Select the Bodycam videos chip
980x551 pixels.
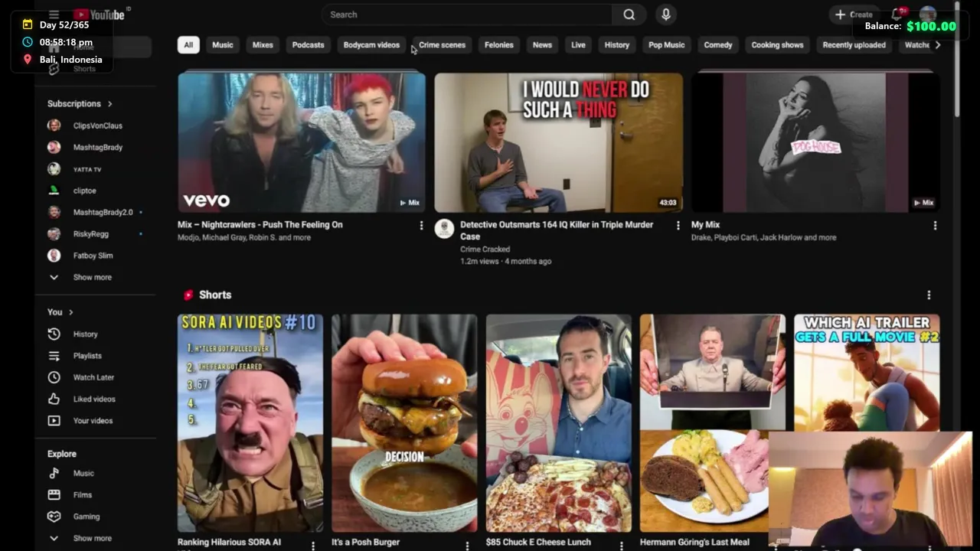coord(371,44)
